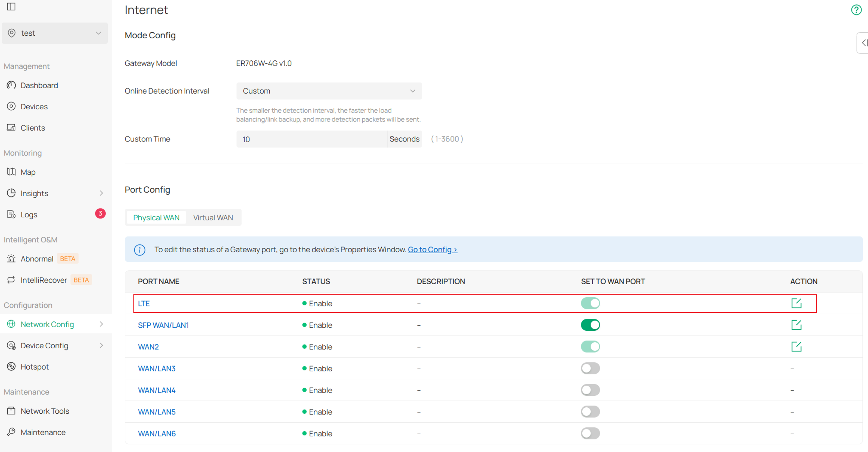Collapse the sidebar panel icon
The width and height of the screenshot is (868, 452).
(x=11, y=7)
